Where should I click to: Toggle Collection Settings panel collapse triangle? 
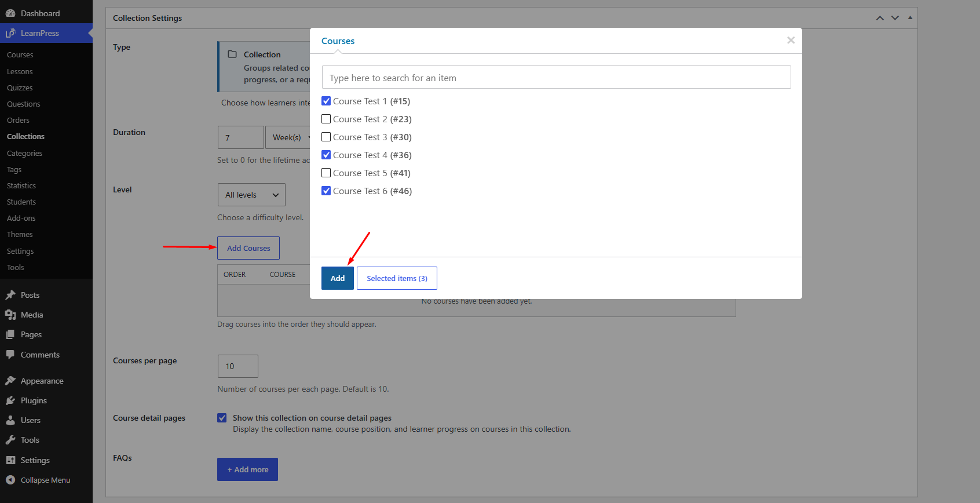(x=910, y=18)
